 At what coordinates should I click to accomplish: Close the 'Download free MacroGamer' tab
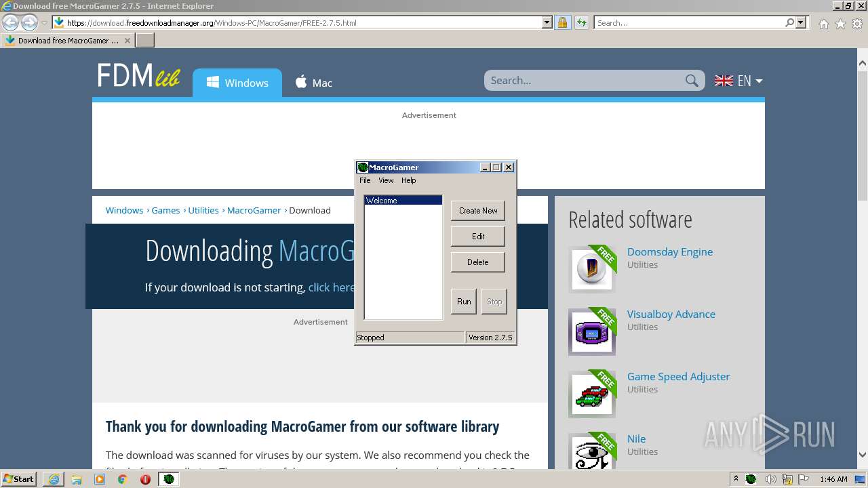pos(127,41)
